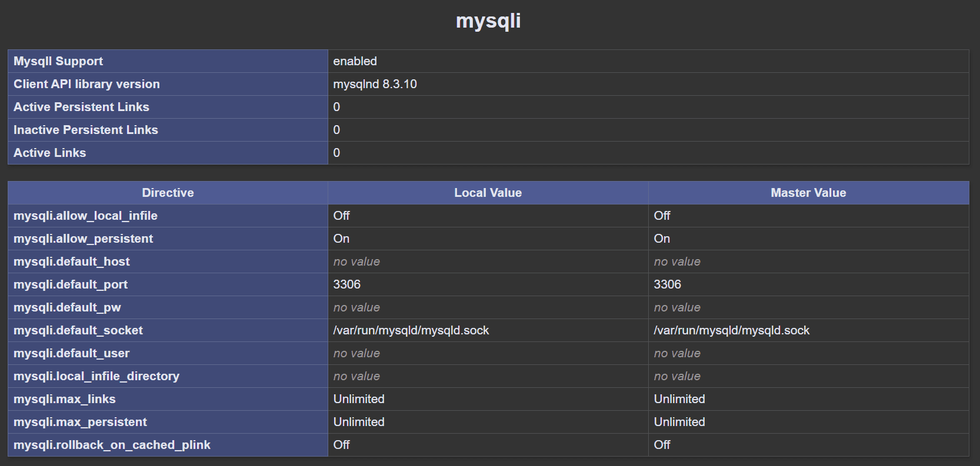Select the mysqli.max_links directive name
This screenshot has width=980, height=466.
point(65,399)
